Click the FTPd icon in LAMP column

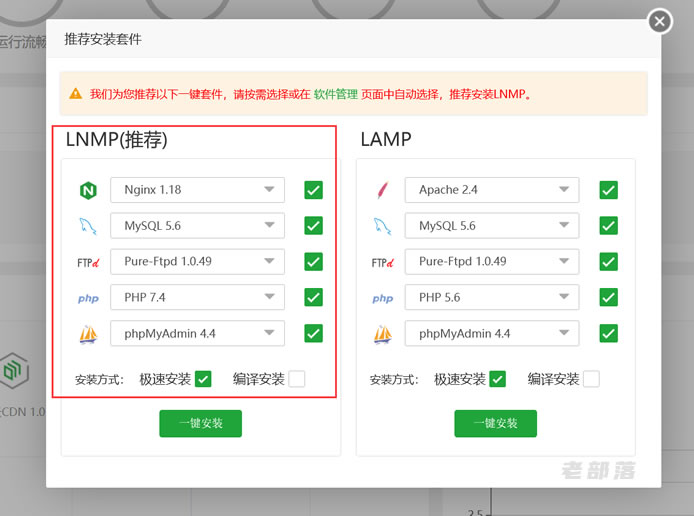tap(382, 262)
